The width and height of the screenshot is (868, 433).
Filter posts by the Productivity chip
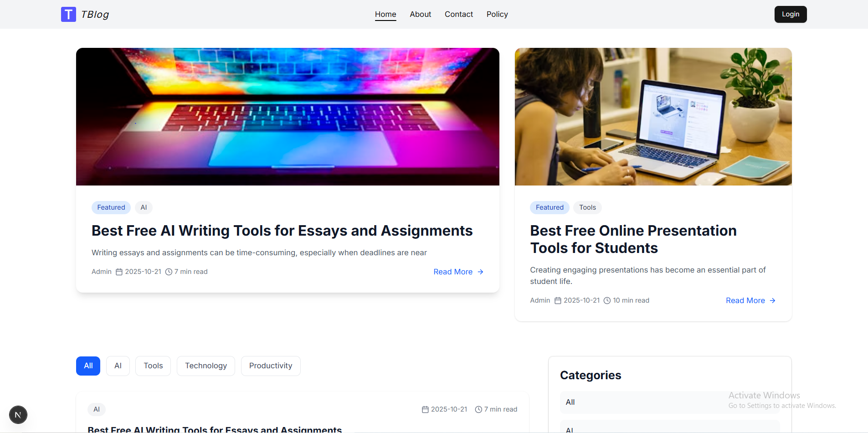click(x=271, y=366)
